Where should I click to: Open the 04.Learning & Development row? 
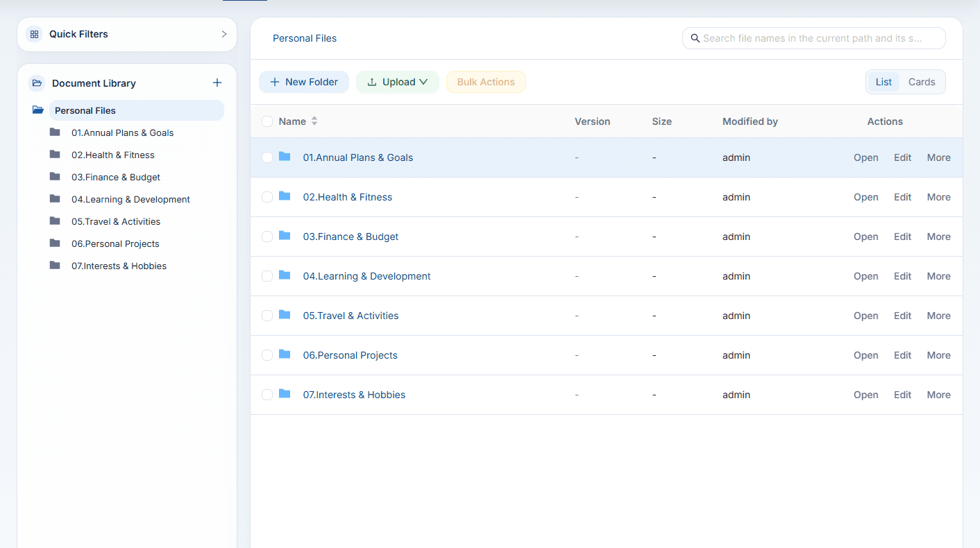coord(865,276)
